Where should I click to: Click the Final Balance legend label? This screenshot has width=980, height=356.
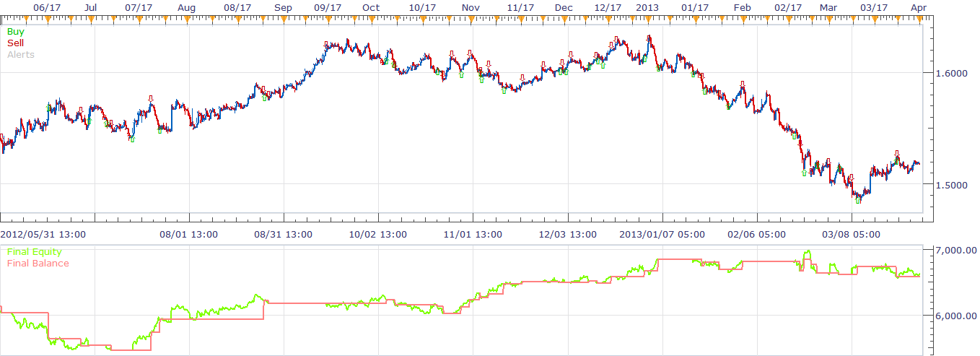tap(38, 263)
